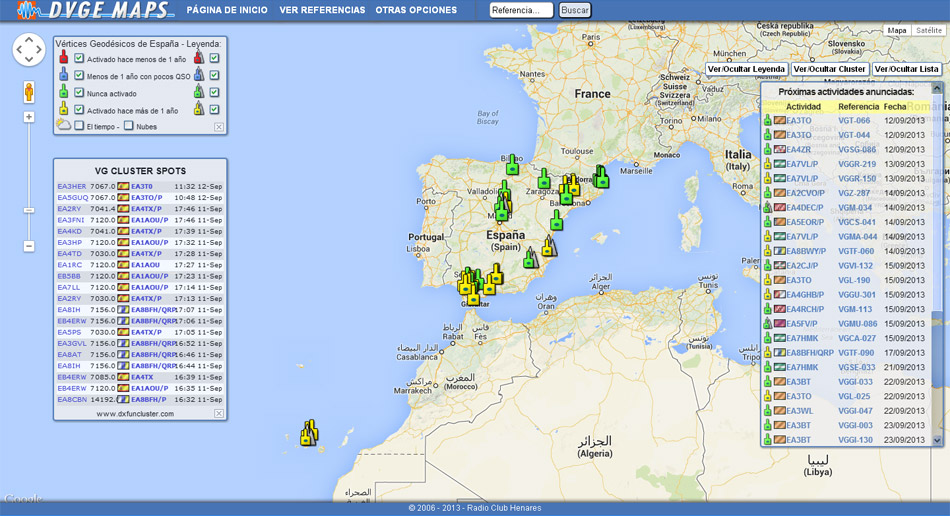This screenshot has width=950, height=516.
Task: Click the sun-and-cloud weather icon in legend
Action: [x=64, y=125]
